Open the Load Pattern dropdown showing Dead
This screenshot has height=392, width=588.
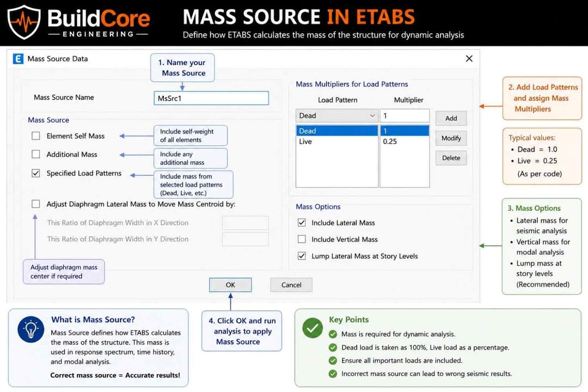coord(337,115)
